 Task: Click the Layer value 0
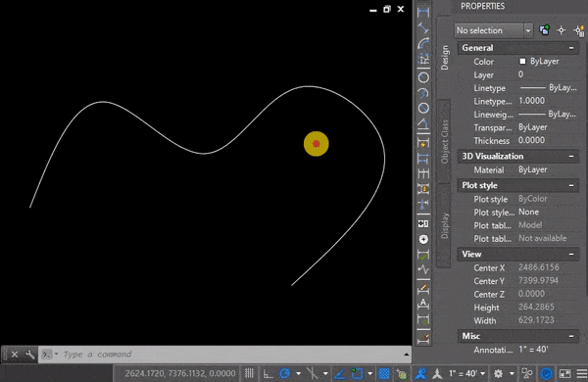[x=520, y=74]
